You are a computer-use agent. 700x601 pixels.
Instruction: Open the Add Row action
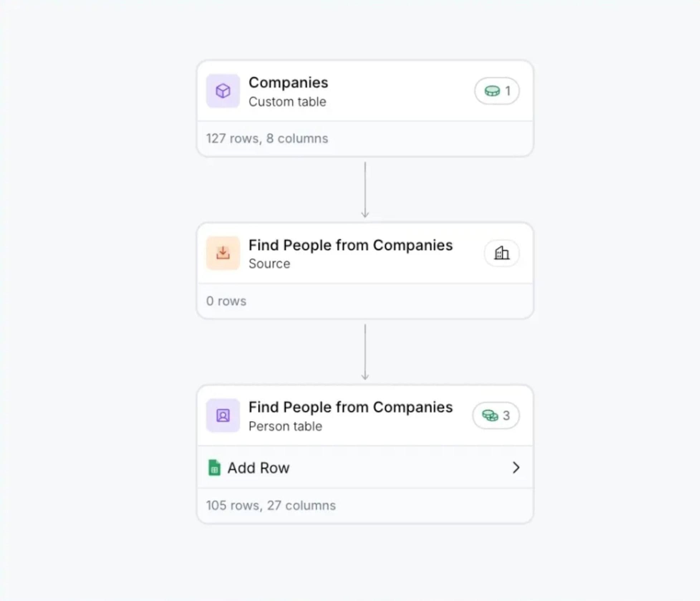coord(259,468)
